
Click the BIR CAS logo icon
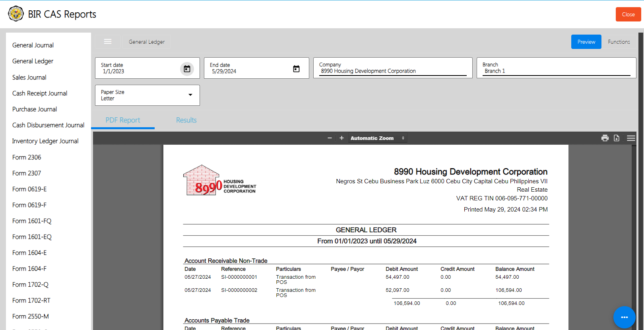click(16, 14)
